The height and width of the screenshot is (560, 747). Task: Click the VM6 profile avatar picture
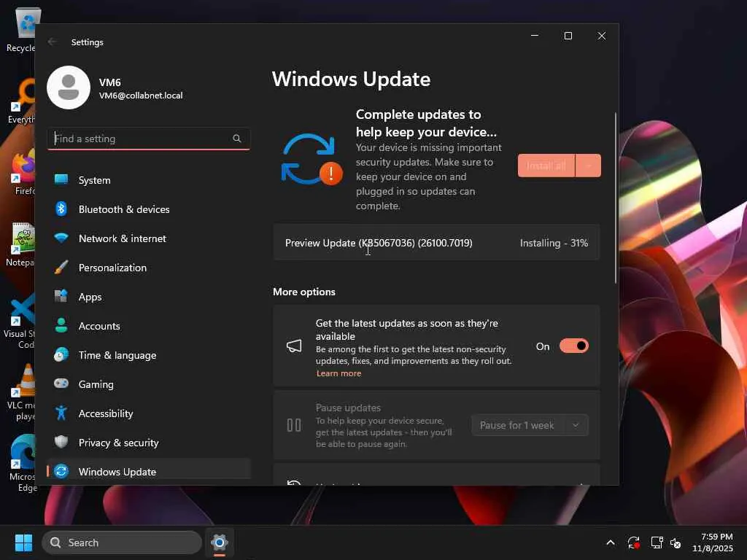[x=69, y=87]
